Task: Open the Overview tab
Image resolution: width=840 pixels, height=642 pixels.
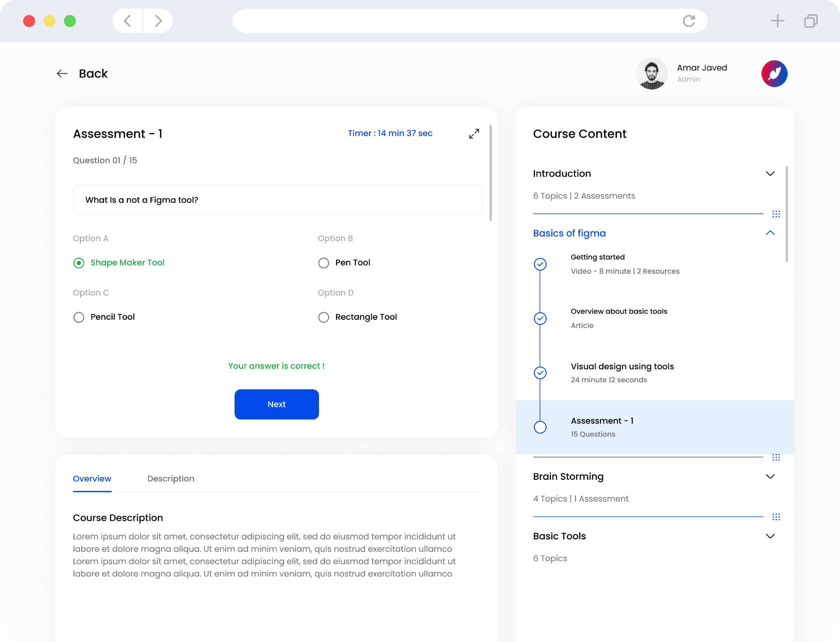Action: (92, 479)
